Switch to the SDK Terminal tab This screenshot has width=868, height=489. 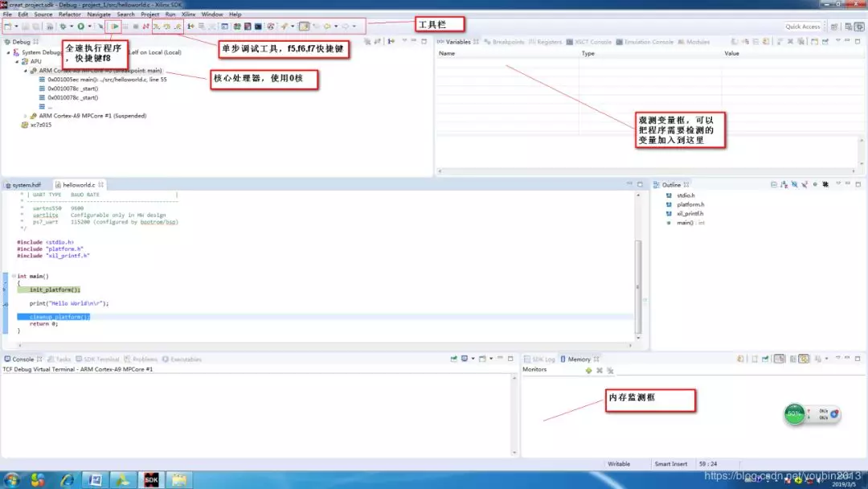97,359
